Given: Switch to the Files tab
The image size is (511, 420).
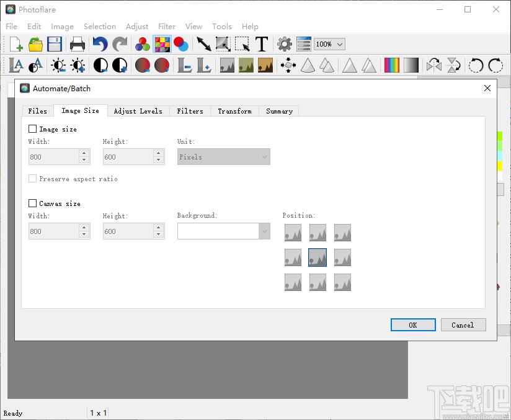Looking at the screenshot, I should [38, 111].
